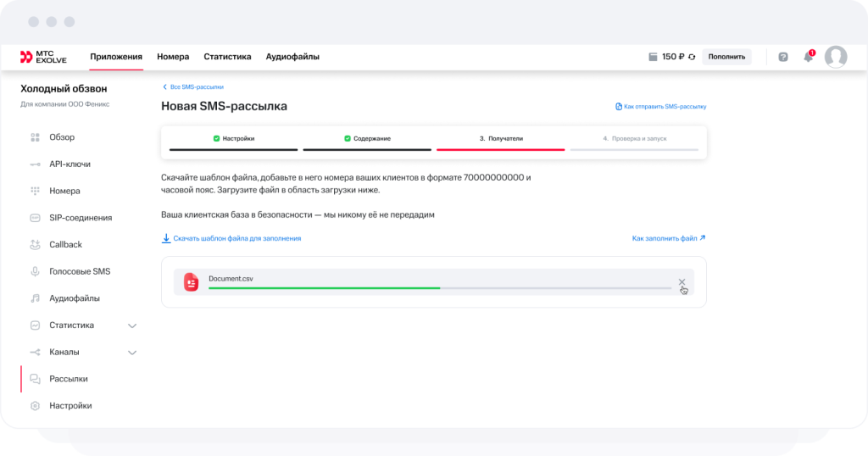
Task: Click the Пополнить button
Action: 726,57
